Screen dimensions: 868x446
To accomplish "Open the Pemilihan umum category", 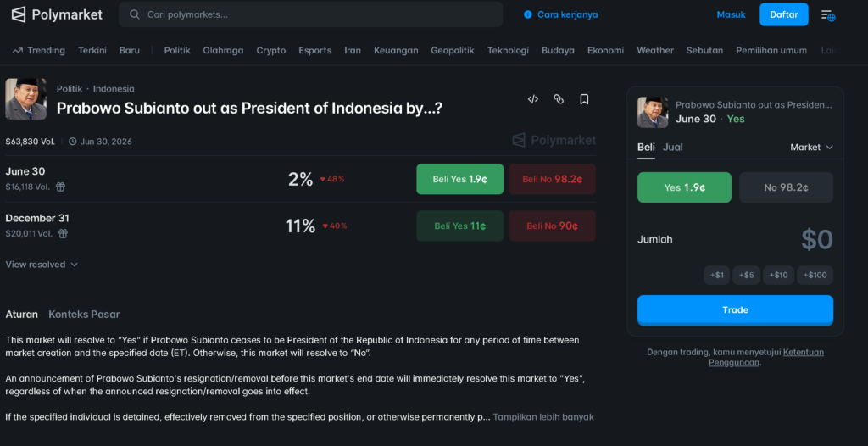I will 771,50.
